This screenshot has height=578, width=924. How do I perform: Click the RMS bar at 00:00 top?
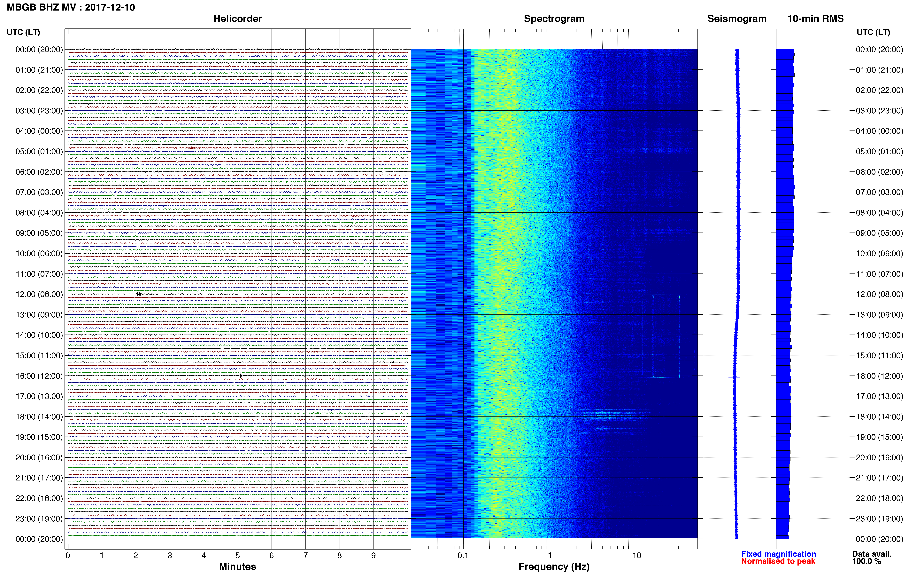pos(785,51)
